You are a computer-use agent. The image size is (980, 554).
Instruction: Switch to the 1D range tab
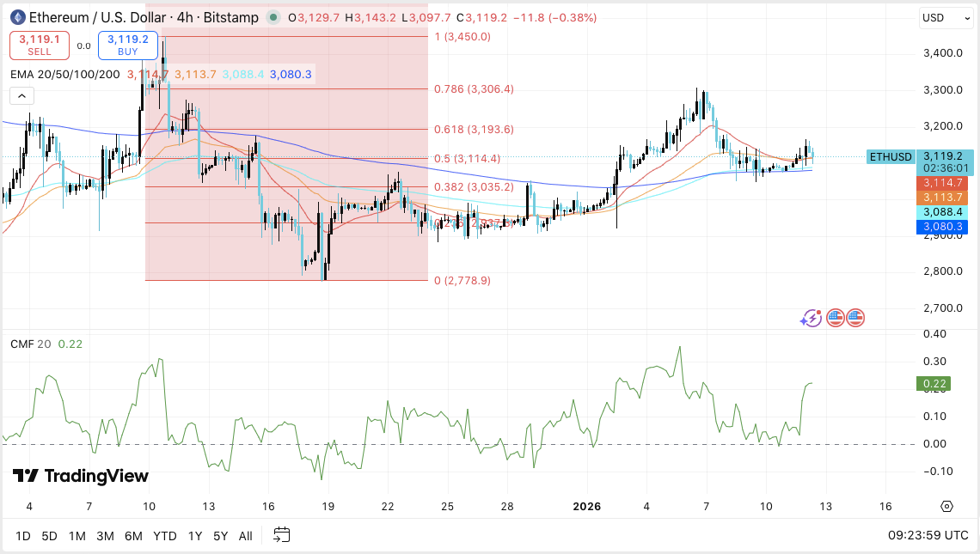click(21, 535)
